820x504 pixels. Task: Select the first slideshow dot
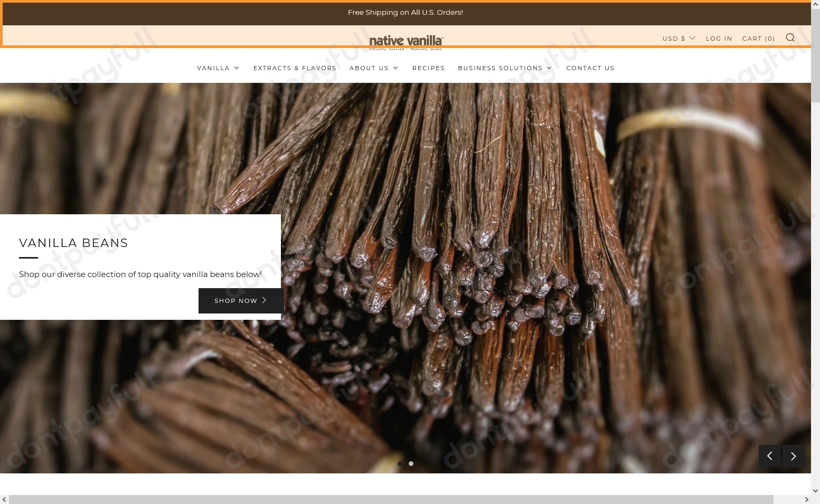tap(400, 464)
